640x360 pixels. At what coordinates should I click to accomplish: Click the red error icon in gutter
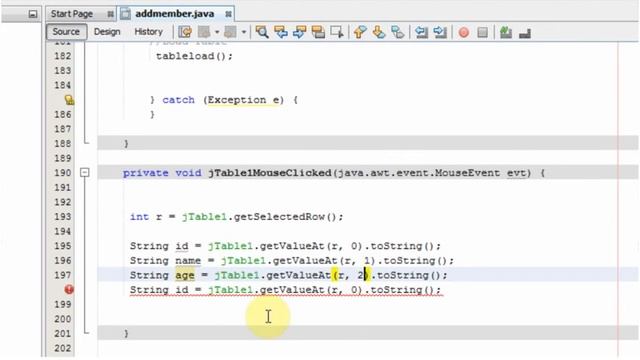(69, 289)
